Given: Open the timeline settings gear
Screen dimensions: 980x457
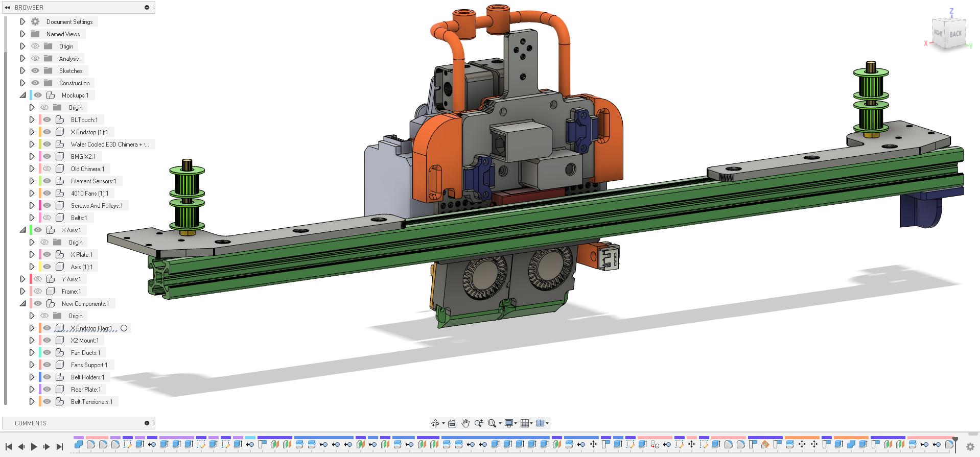Looking at the screenshot, I should pyautogui.click(x=970, y=447).
